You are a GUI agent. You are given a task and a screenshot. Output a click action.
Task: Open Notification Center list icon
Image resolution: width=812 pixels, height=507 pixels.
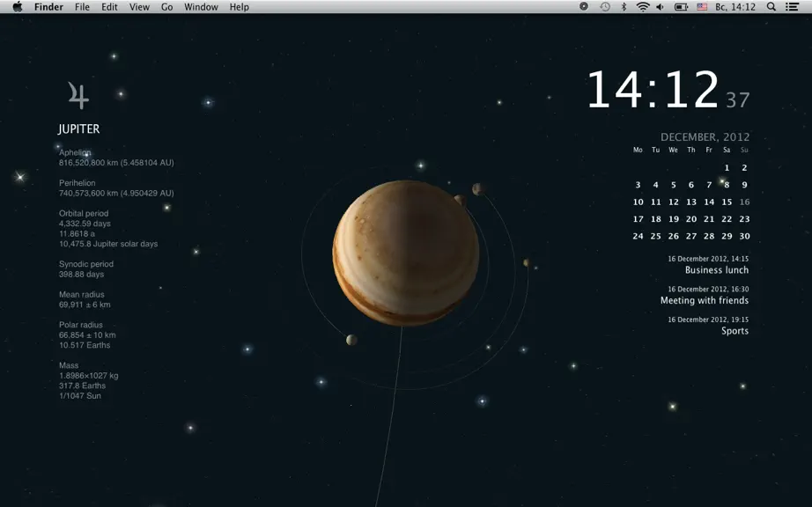[792, 7]
